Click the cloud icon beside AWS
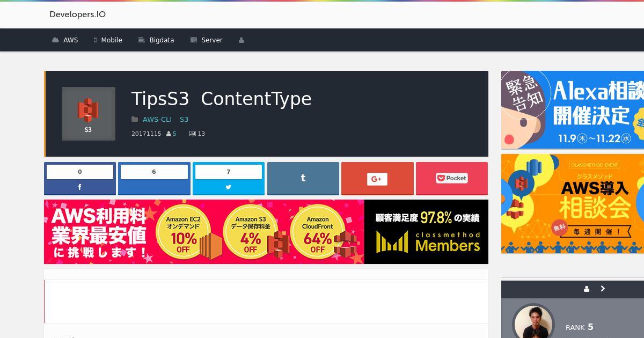The image size is (644, 338). tap(55, 40)
